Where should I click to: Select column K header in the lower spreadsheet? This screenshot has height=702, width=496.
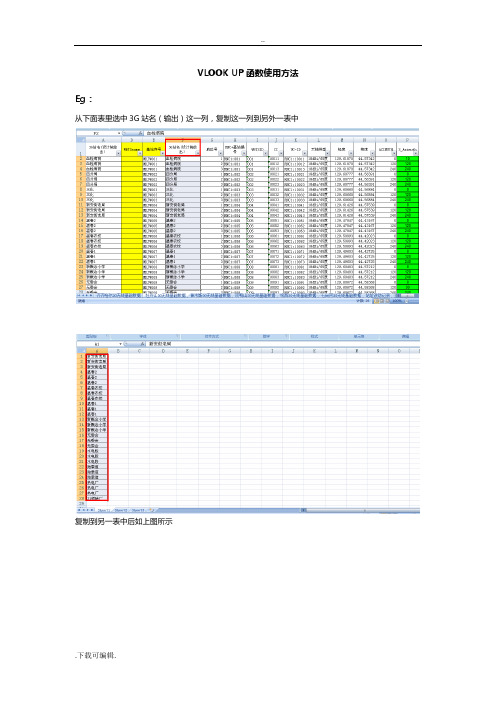[x=314, y=351]
